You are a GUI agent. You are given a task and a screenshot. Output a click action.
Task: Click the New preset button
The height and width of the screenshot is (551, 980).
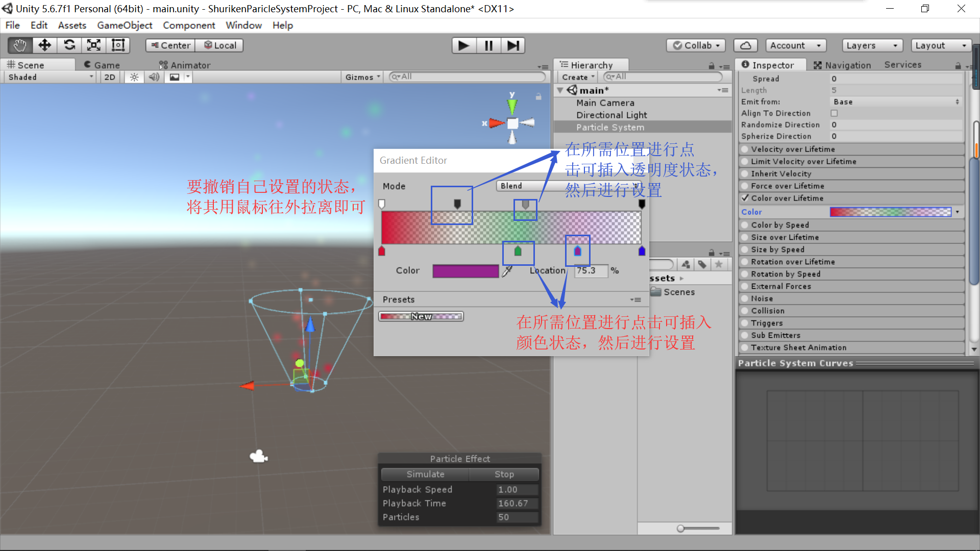[x=420, y=316]
